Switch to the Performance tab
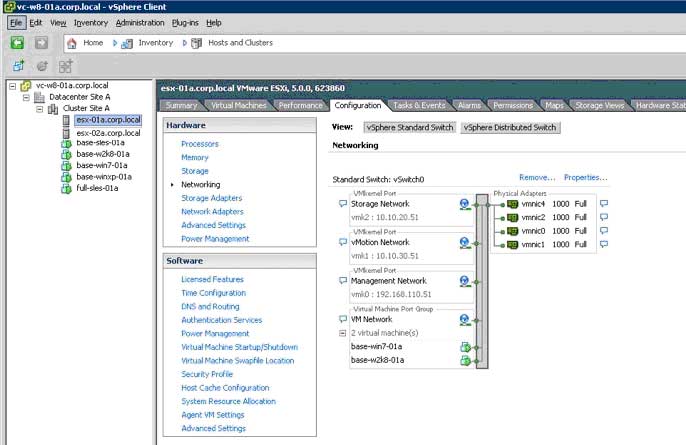The width and height of the screenshot is (686, 445). coord(301,105)
